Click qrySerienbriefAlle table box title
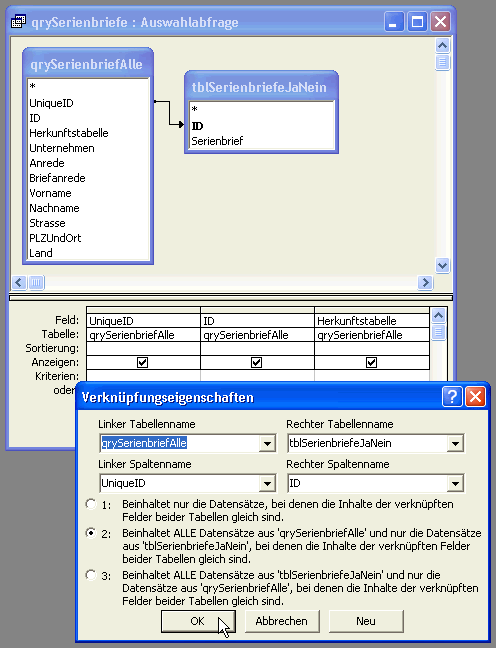The height and width of the screenshot is (648, 496). pyautogui.click(x=86, y=64)
